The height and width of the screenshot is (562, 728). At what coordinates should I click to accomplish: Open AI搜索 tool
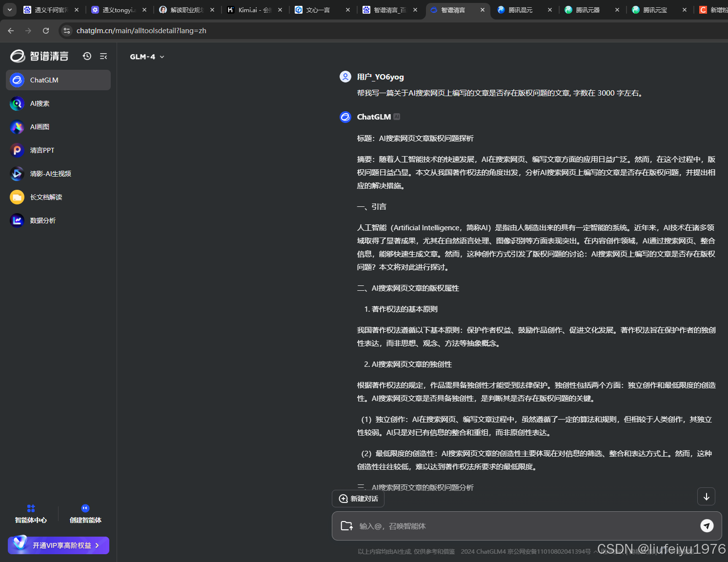[x=58, y=103]
